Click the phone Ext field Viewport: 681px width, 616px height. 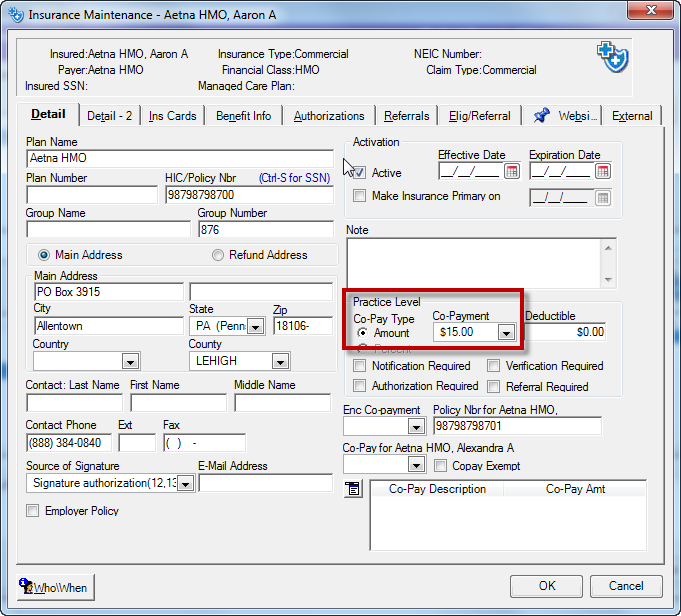point(137,443)
